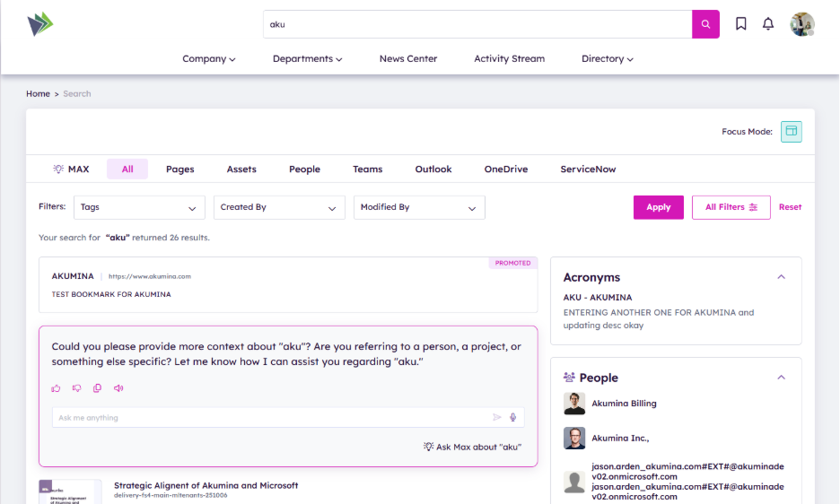Click the microphone icon in Ask field

(513, 417)
